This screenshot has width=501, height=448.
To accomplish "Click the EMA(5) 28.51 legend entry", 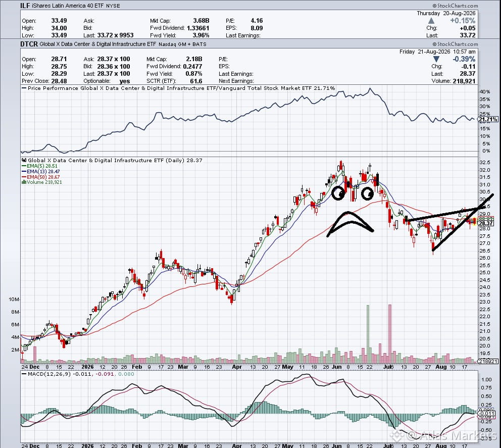I will point(39,166).
